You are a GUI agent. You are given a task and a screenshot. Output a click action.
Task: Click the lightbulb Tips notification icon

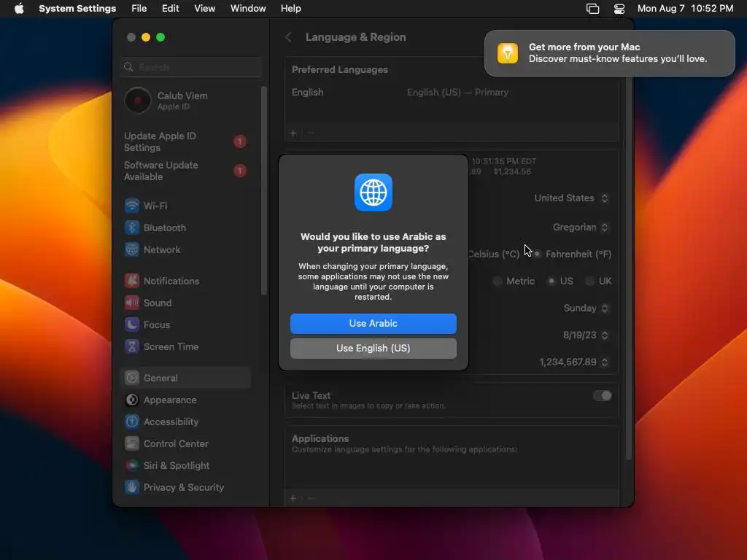pos(508,52)
